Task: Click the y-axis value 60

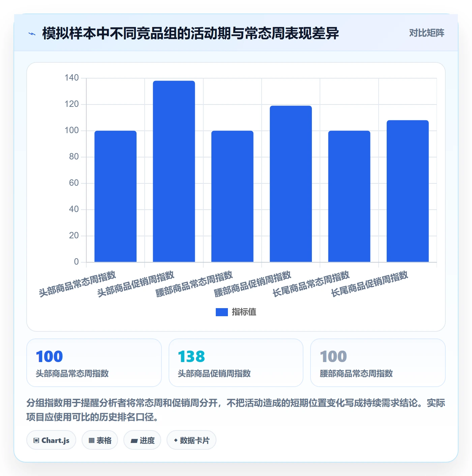Action: pyautogui.click(x=74, y=183)
